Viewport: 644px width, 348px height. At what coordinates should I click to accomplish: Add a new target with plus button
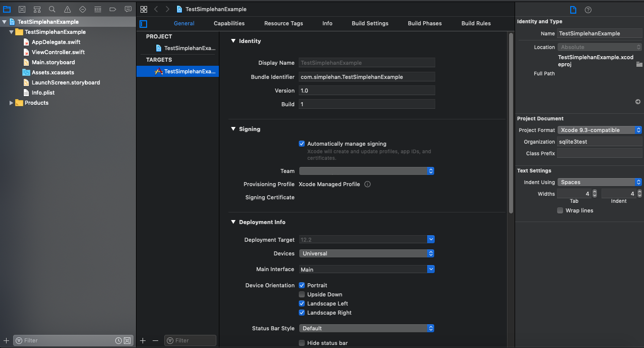[143, 340]
